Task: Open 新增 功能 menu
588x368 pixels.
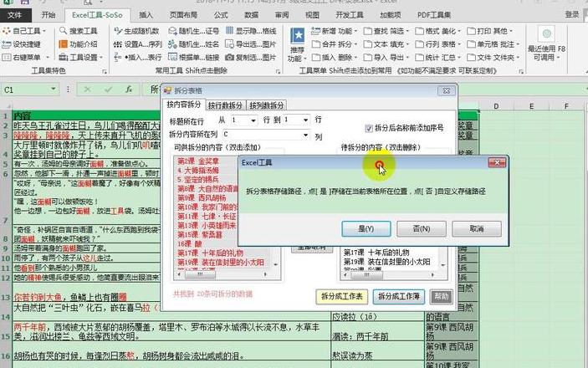Action: point(334,31)
